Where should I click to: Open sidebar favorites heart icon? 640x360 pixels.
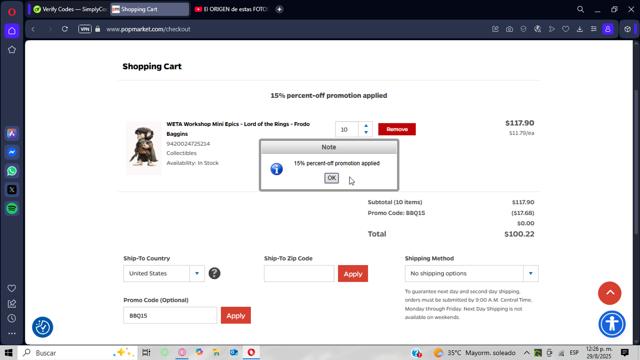pos(12,288)
